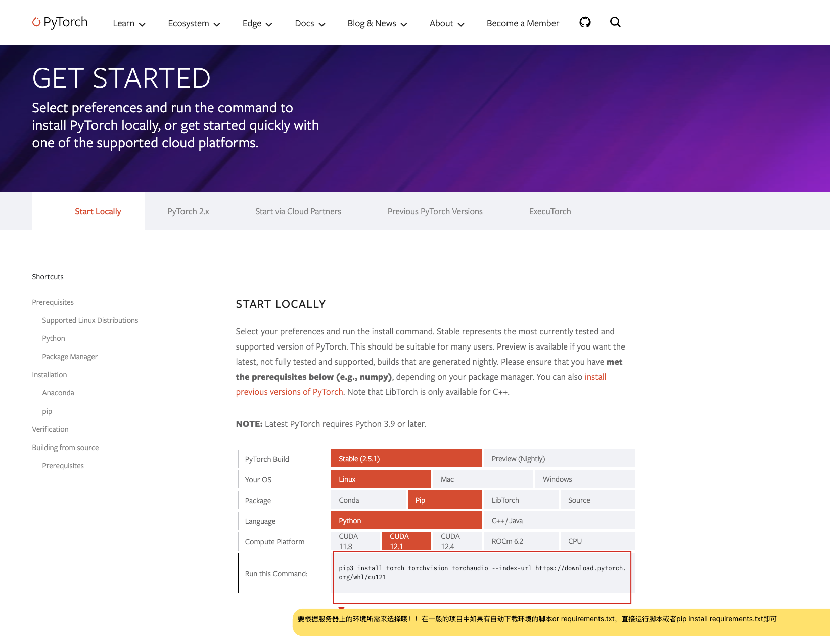The image size is (830, 644).
Task: Click the 'Run this Command:' label
Action: pos(276,574)
